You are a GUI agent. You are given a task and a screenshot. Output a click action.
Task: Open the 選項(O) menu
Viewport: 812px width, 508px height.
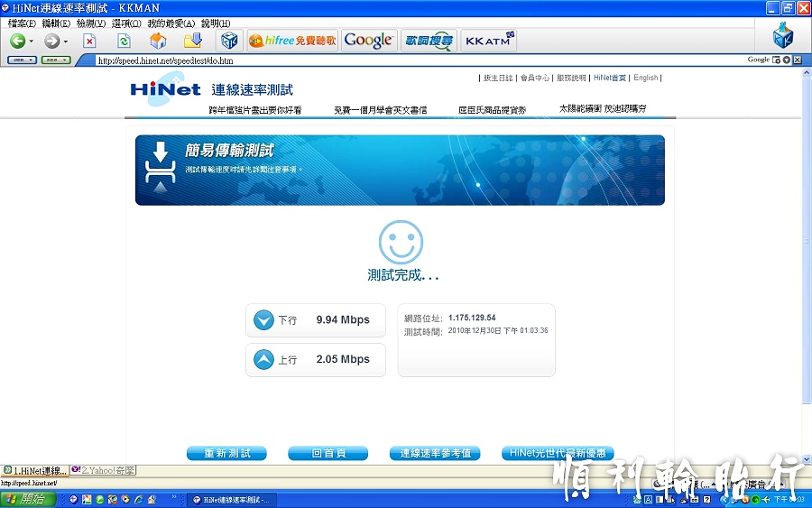(x=126, y=23)
